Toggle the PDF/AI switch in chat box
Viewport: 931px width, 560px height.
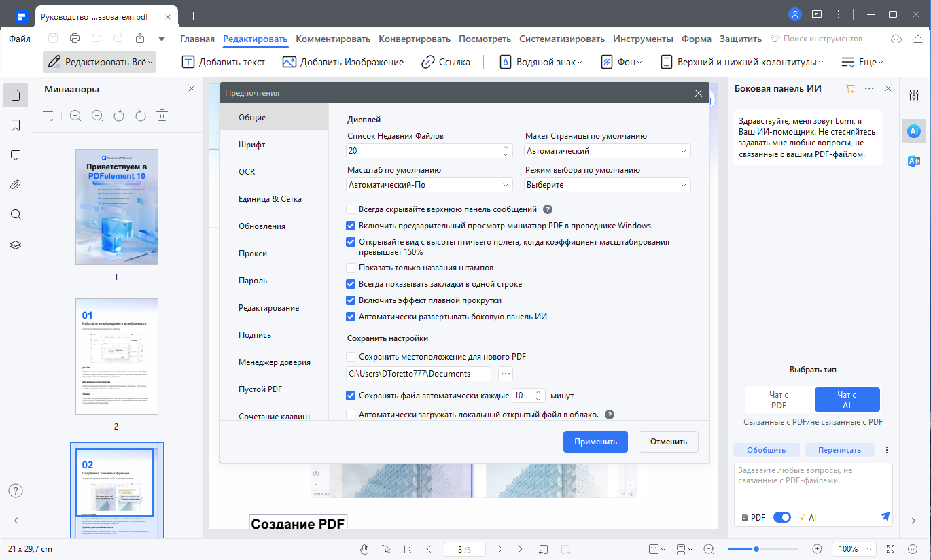click(782, 517)
